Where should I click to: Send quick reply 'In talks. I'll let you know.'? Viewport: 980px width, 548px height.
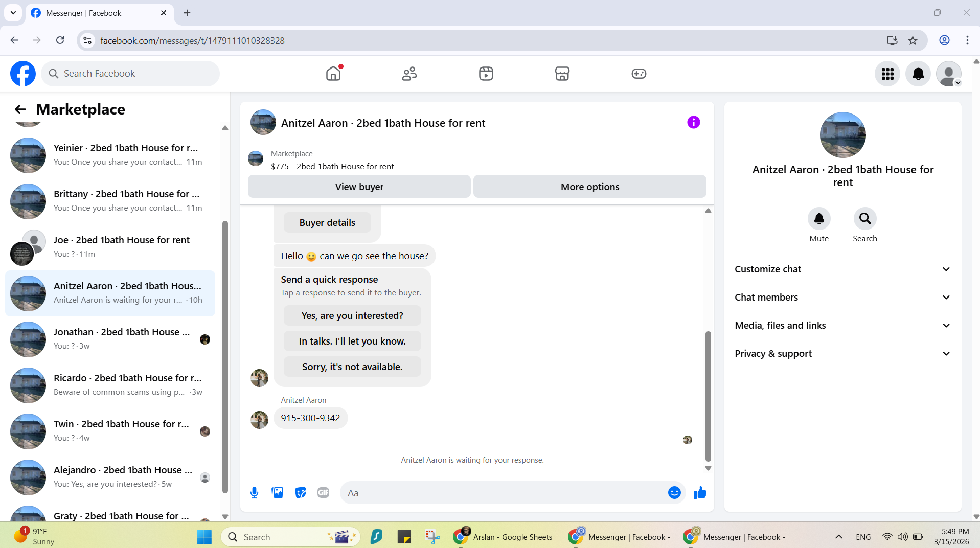tap(352, 341)
